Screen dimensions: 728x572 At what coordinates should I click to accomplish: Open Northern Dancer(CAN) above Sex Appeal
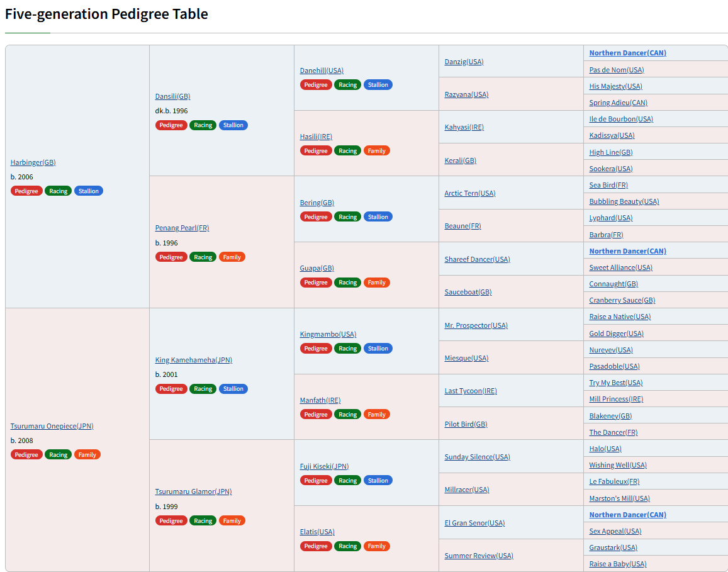628,515
